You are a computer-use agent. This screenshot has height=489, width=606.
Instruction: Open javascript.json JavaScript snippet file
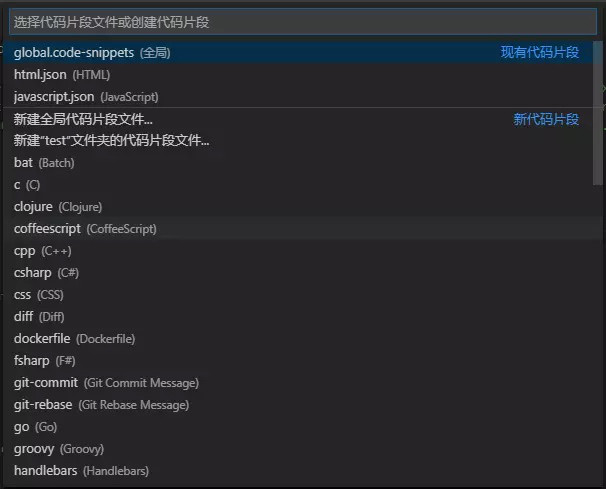(x=86, y=96)
